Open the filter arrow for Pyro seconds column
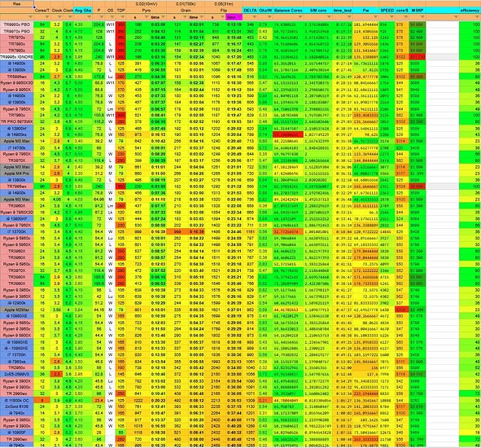 [146, 17]
